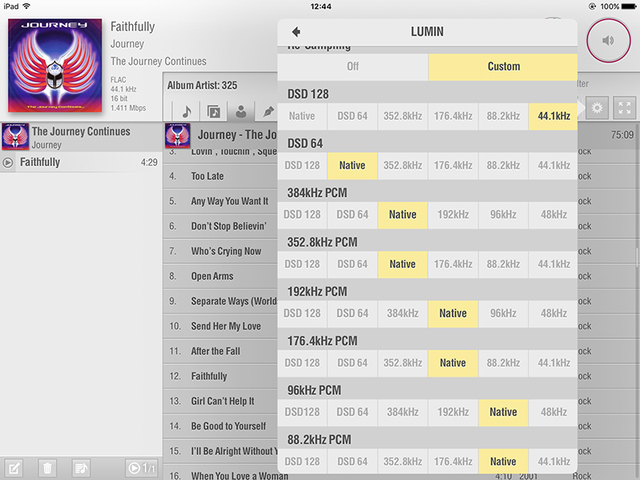Set DSD 128 output to DSD 64
640x480 pixels.
coord(352,116)
